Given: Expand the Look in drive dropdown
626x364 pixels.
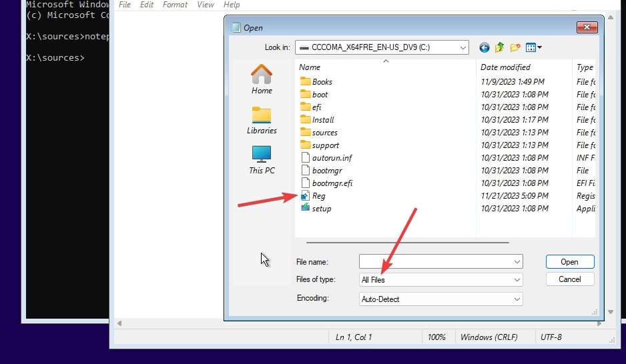Looking at the screenshot, I should pos(463,47).
